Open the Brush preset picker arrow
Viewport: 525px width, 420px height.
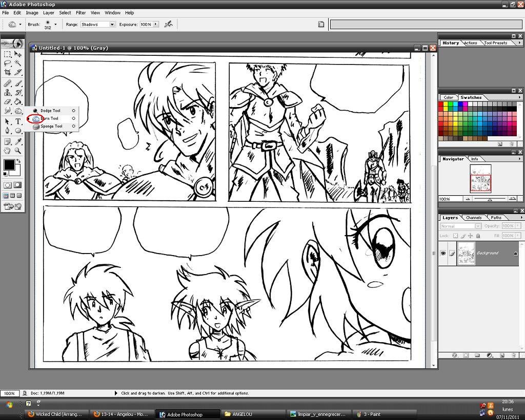coord(55,24)
